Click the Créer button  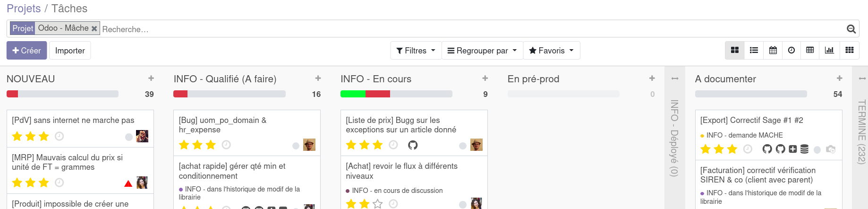[x=27, y=51]
